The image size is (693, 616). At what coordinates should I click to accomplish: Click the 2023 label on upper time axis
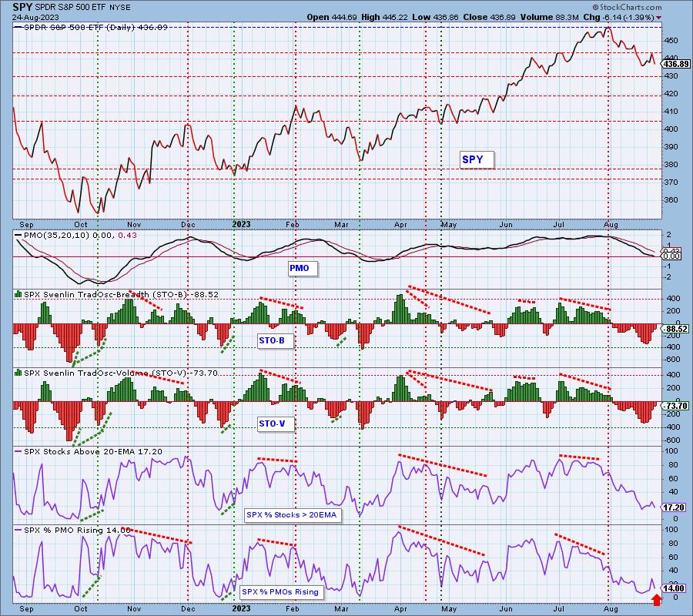(x=242, y=224)
